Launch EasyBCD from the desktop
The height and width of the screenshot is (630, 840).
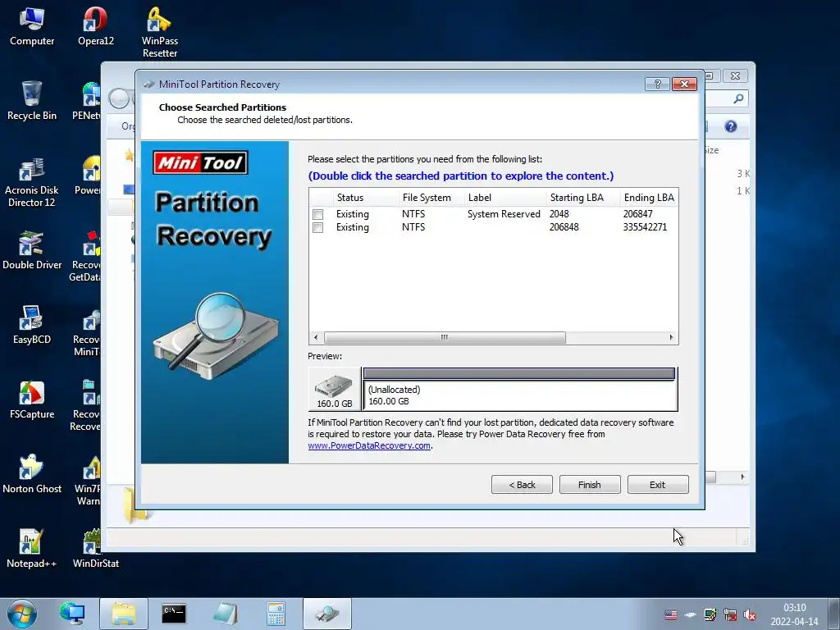point(32,325)
